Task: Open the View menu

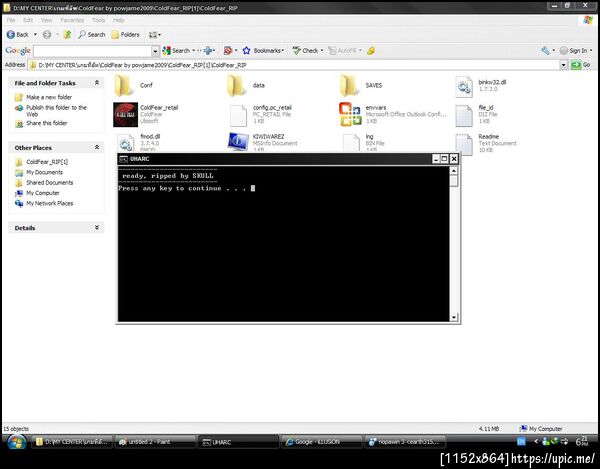Action: 47,20
